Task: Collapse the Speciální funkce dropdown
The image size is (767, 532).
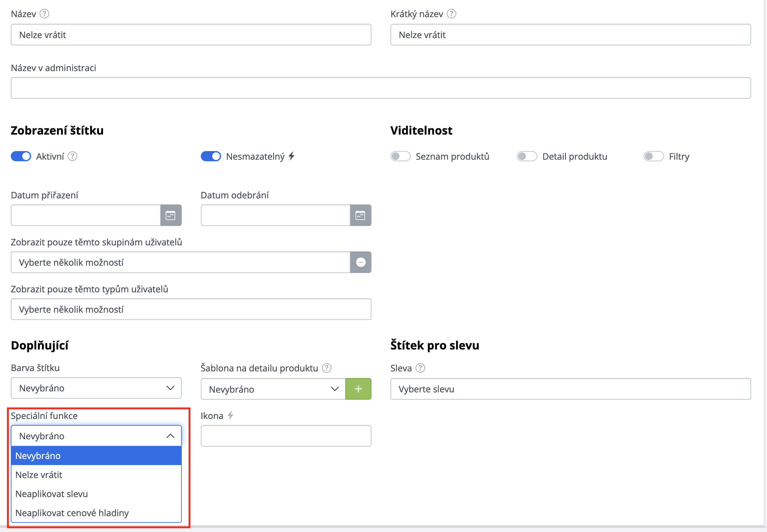Action: click(x=96, y=436)
